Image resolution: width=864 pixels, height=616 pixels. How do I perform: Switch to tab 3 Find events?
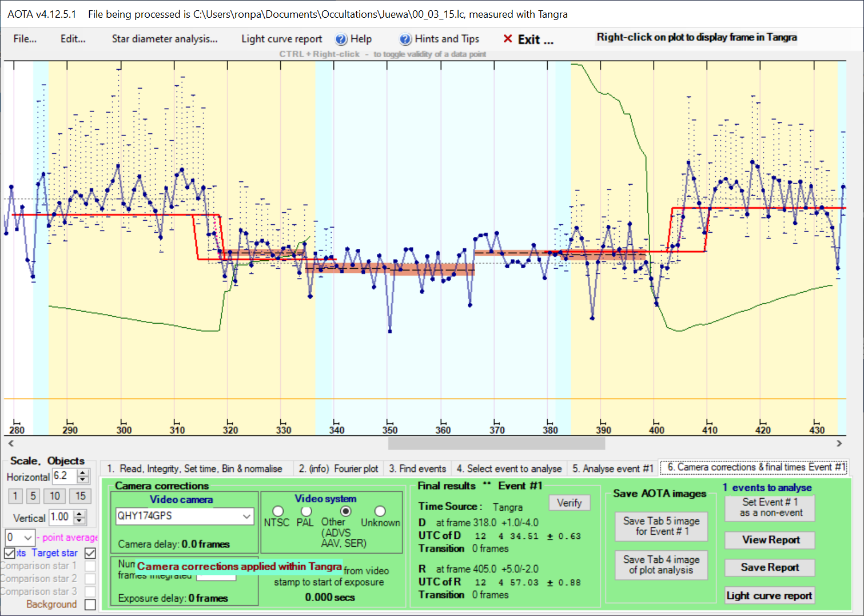(417, 468)
